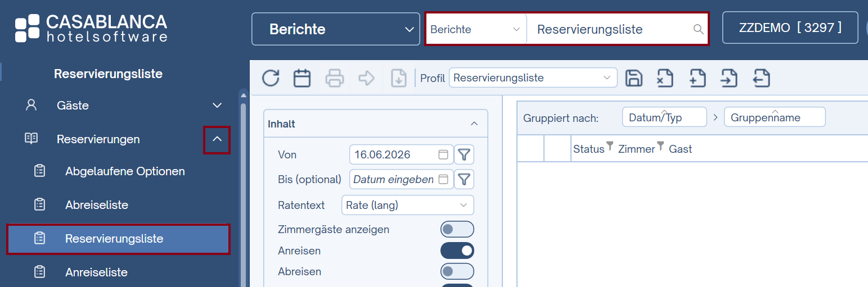This screenshot has height=287, width=868.
Task: Click the search magnifier icon
Action: 698,29
